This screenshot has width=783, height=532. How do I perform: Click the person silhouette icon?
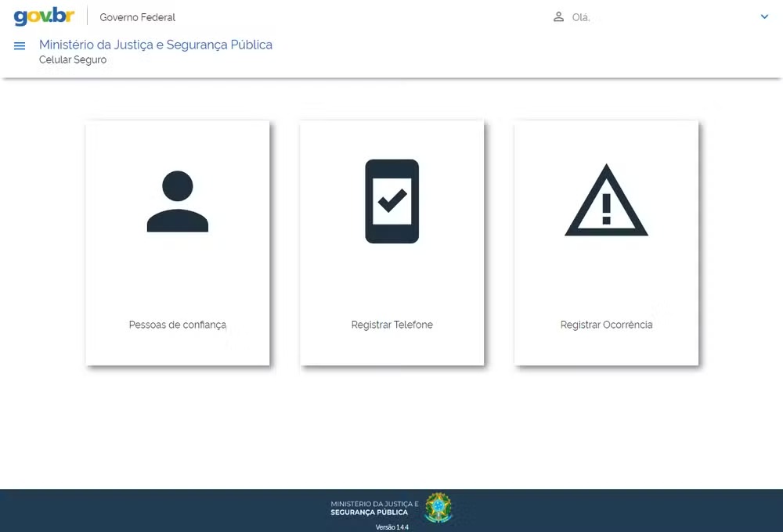[x=178, y=201]
